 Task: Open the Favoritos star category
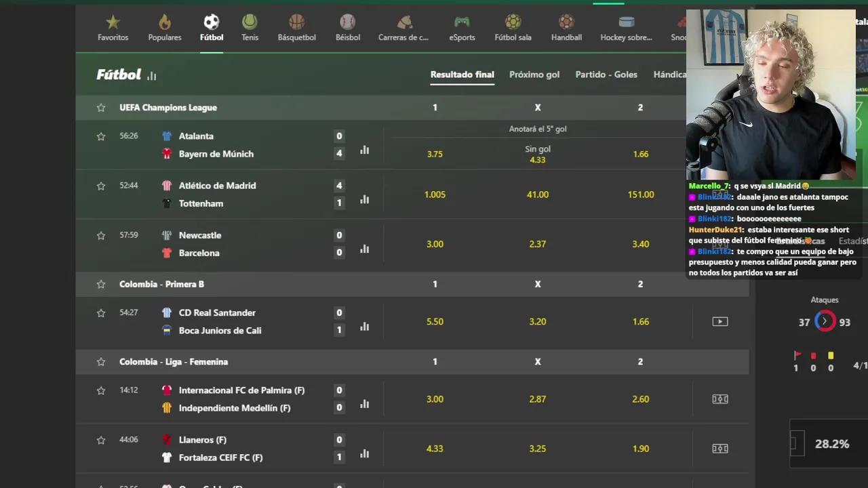point(113,28)
